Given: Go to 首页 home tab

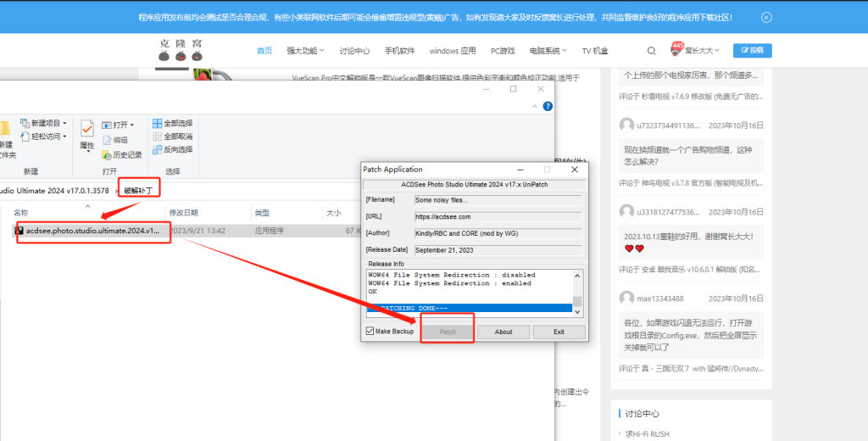Looking at the screenshot, I should pos(264,51).
